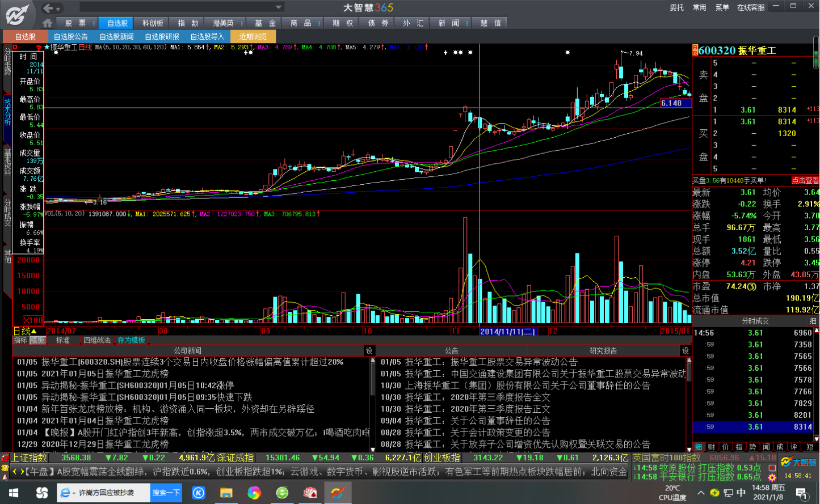Select the 财 tab in quote panel
Image resolution: width=820 pixels, height=504 pixels.
pos(711,447)
